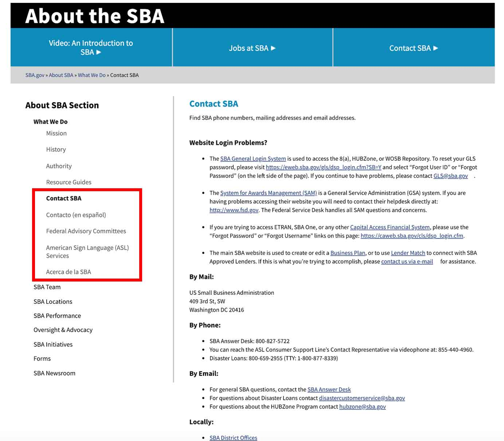
Task: Click the Contact SBA banner button
Action: click(x=413, y=48)
